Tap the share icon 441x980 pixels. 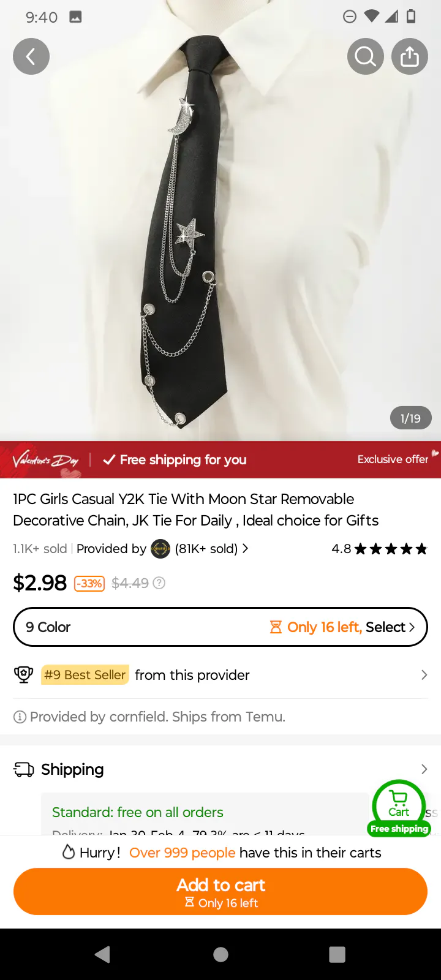[410, 56]
